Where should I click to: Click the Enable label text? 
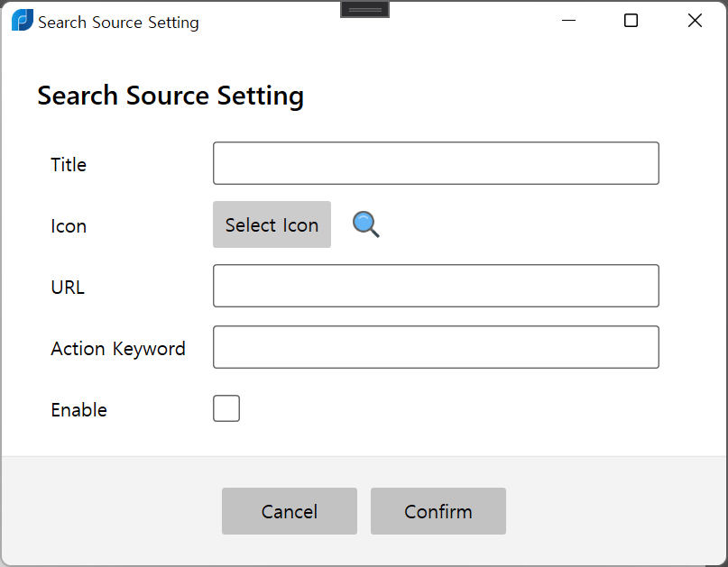coord(78,410)
